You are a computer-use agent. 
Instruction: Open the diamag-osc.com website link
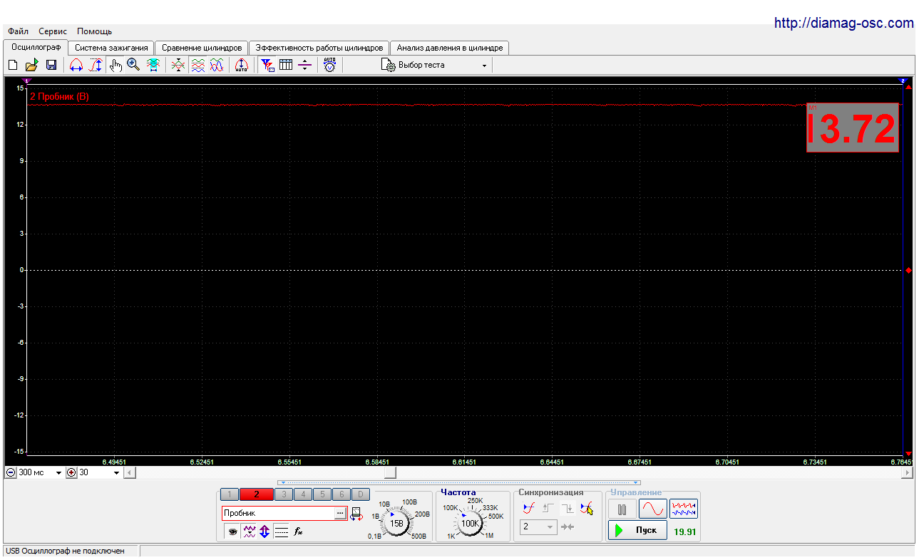tap(843, 24)
